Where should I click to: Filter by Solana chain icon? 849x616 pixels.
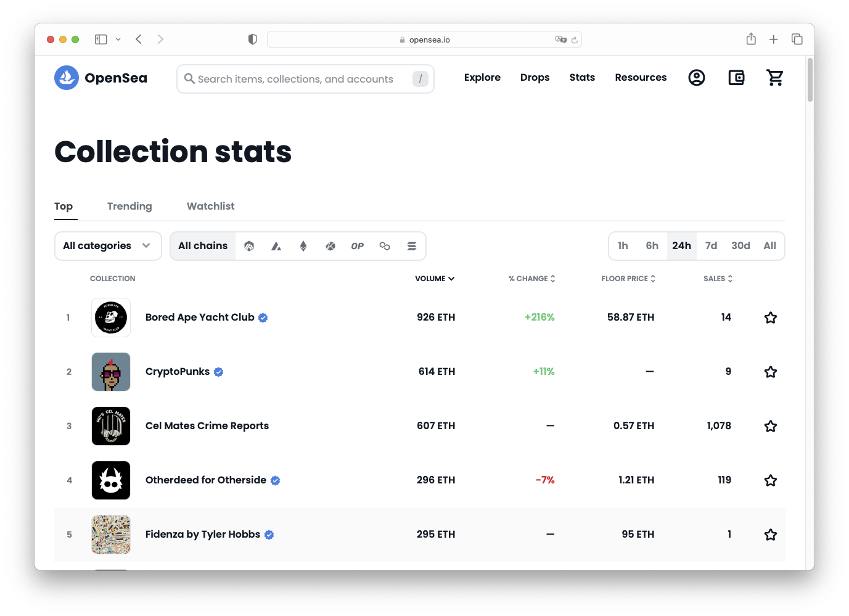[x=412, y=246]
